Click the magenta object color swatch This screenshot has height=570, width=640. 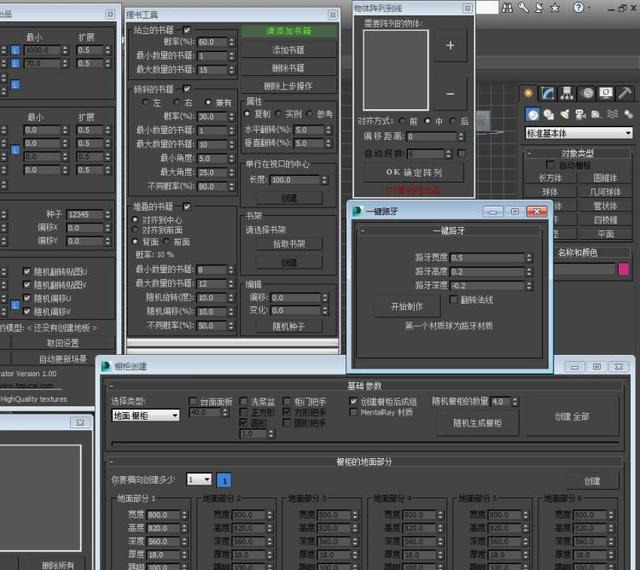[624, 269]
